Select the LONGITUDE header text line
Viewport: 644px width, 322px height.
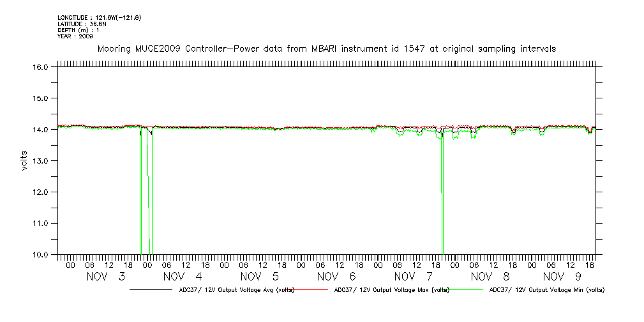tap(99, 17)
